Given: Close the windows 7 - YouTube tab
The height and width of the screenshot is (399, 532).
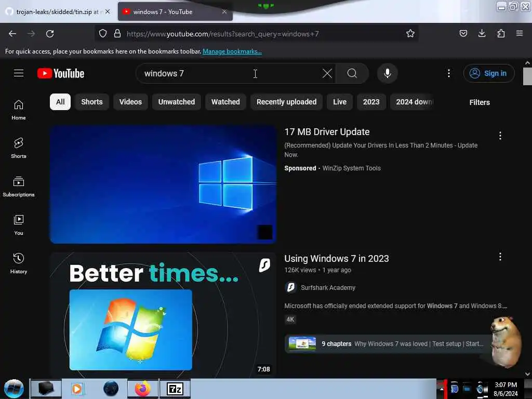Looking at the screenshot, I should [x=224, y=11].
